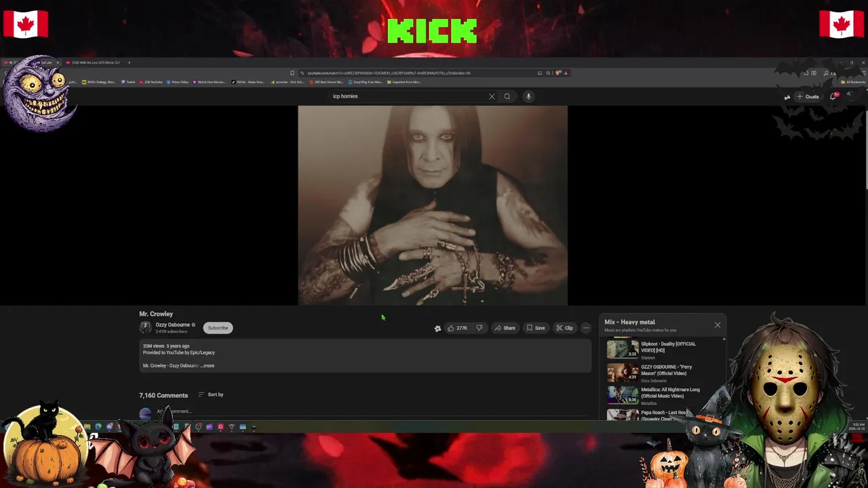The image size is (868, 488).
Task: Switch to the 'Walk the Line' browser tab
Action: pos(94,62)
